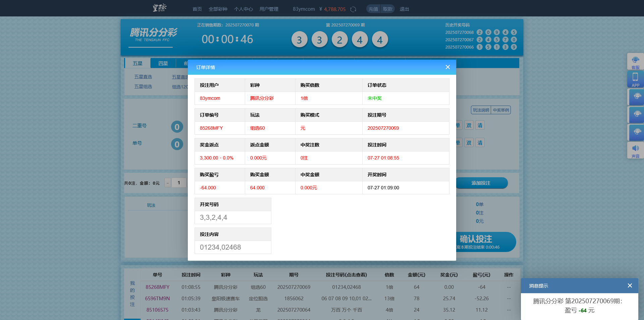
Task: Click the balance refresh icon in header
Action: click(353, 9)
